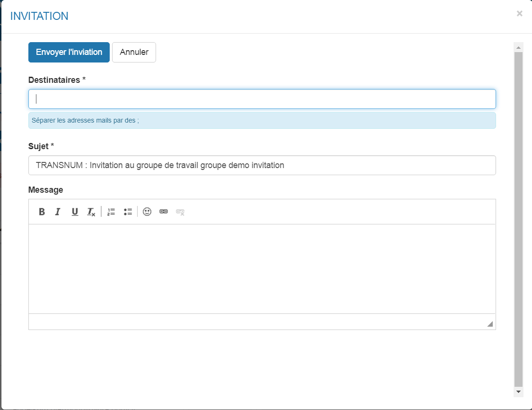Insert a numbered list in the message
Viewport: 532px width, 410px height.
(111, 212)
